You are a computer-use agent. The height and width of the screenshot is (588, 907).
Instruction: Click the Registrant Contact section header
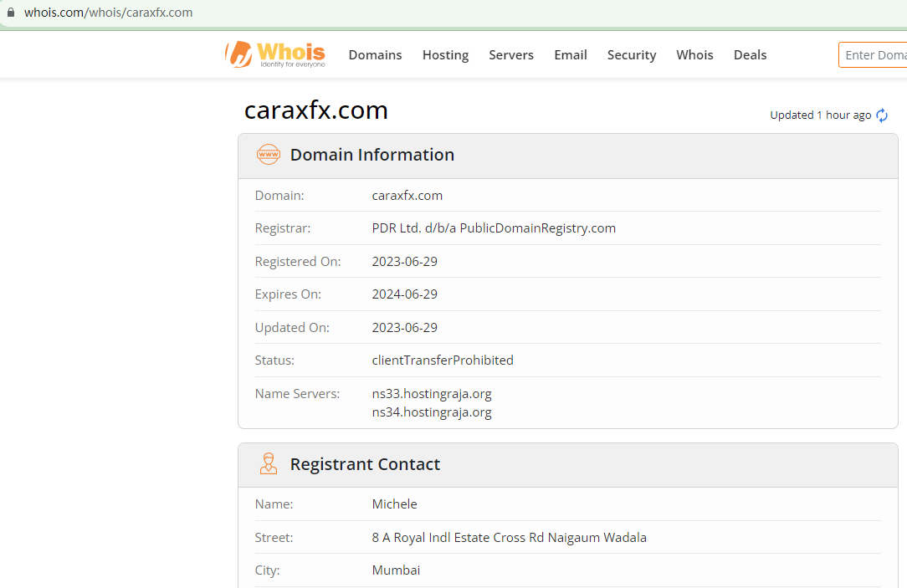pyautogui.click(x=568, y=465)
